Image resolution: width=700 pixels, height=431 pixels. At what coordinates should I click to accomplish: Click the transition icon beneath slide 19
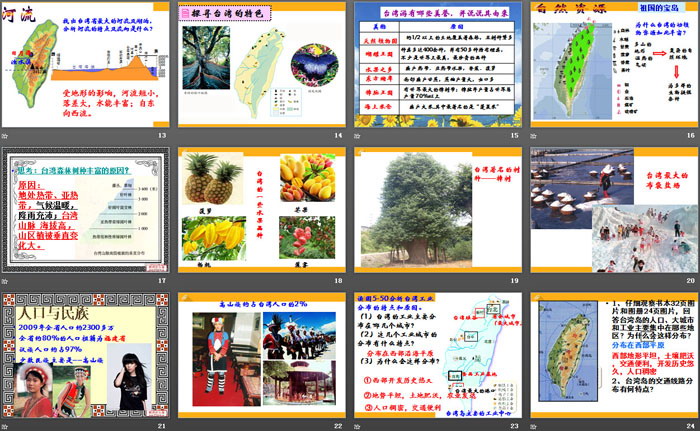[358, 281]
